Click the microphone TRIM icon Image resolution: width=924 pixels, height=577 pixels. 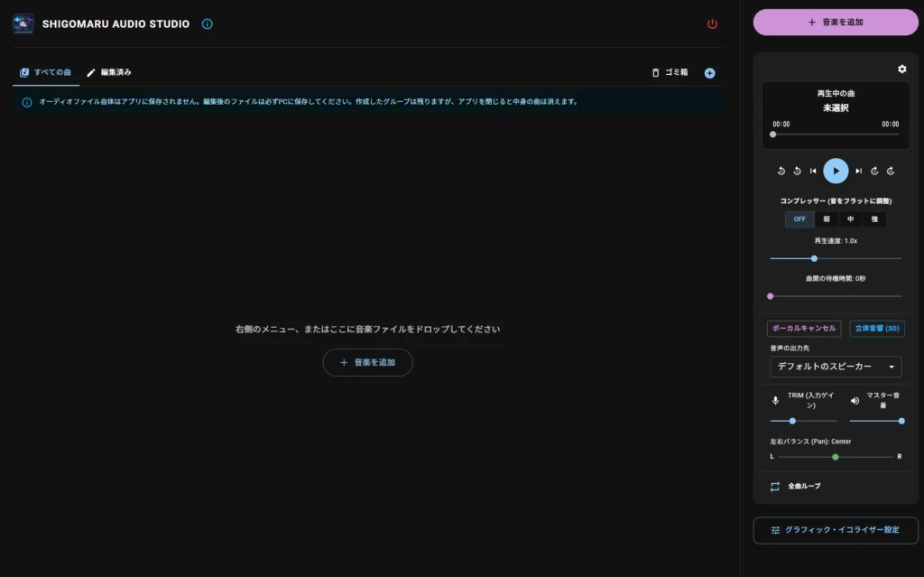[x=775, y=401]
